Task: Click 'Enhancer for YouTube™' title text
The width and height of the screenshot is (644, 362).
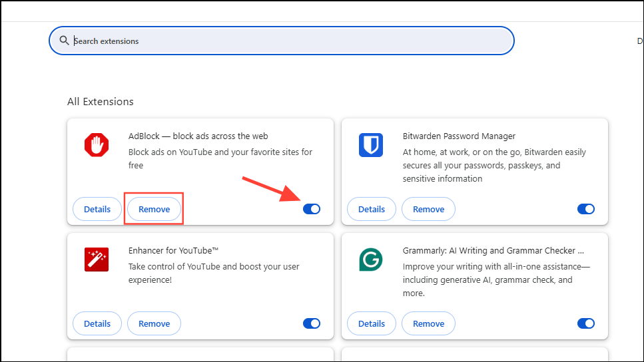Action: [x=173, y=250]
